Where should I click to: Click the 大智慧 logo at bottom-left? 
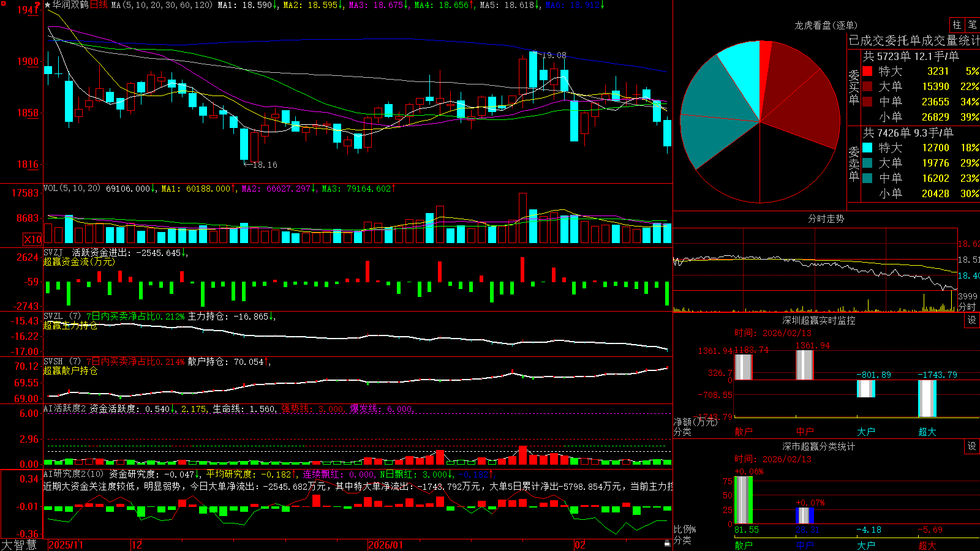pos(19,544)
